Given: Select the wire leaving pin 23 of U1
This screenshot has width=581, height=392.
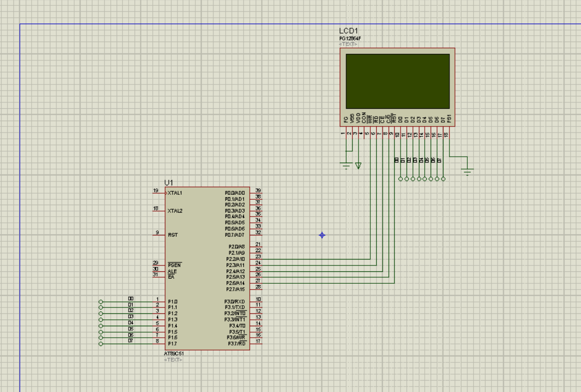Looking at the screenshot, I should coord(315,259).
